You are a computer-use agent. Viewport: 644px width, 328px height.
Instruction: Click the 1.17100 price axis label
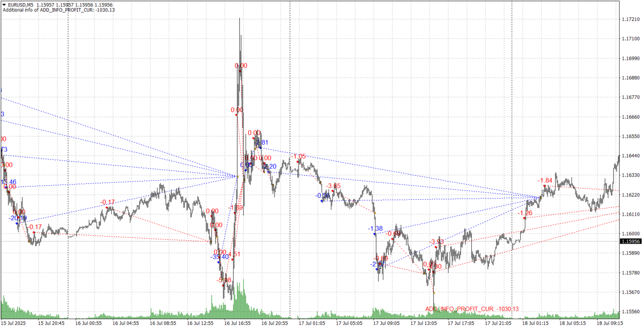[x=631, y=38]
